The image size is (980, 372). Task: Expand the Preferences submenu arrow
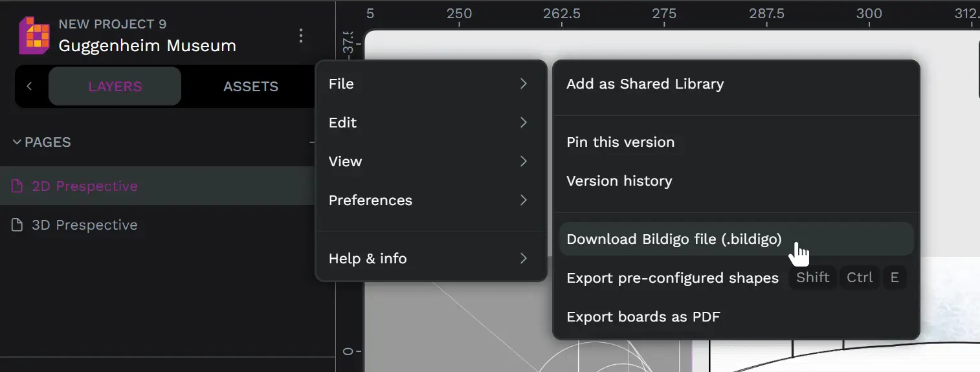[x=523, y=201]
